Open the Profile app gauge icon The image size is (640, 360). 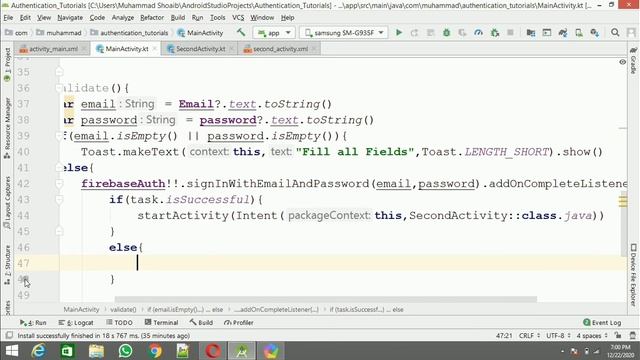(x=478, y=33)
